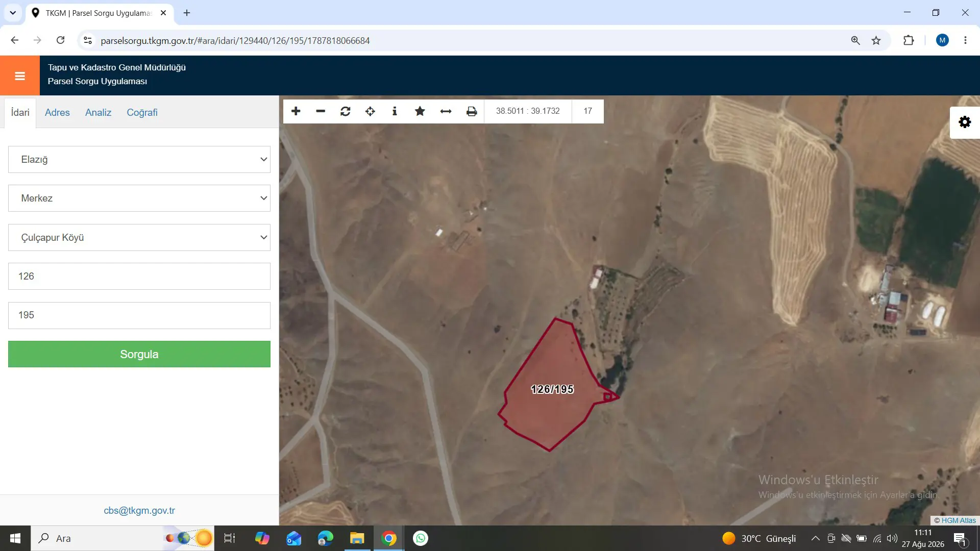Click the star favorites icon in map toolbar

tap(420, 111)
